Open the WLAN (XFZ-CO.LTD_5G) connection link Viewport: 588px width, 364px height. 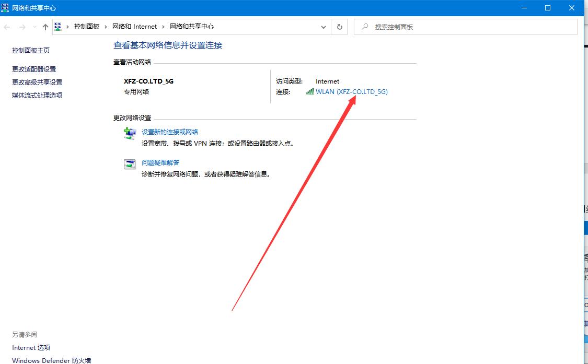pyautogui.click(x=352, y=91)
